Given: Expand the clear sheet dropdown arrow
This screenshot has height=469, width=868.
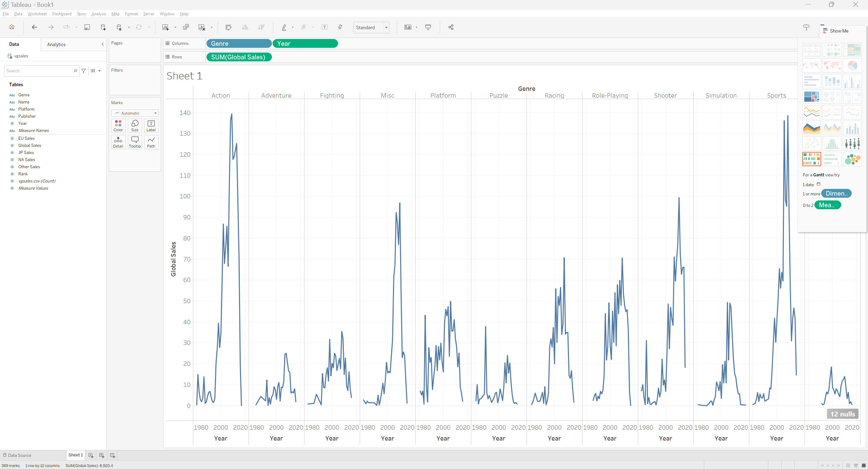Looking at the screenshot, I should [212, 27].
